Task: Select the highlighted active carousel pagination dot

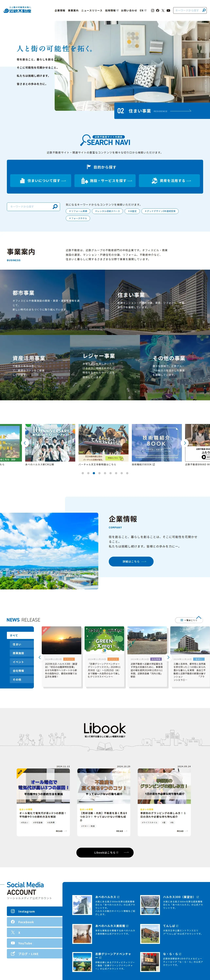Action: [x=94, y=473]
